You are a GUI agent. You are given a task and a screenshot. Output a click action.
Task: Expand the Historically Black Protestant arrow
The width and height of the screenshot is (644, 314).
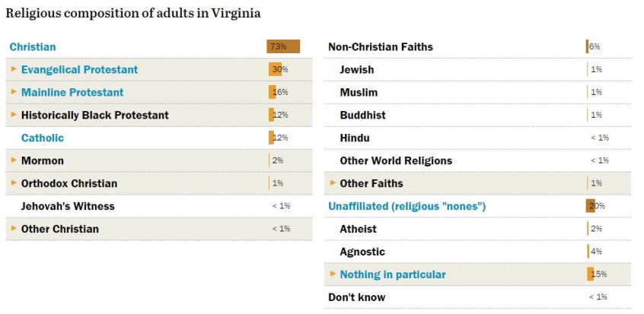pos(14,115)
